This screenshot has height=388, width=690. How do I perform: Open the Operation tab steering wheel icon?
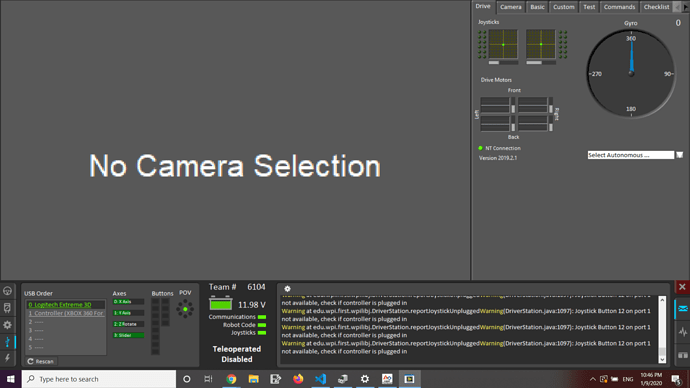(7, 291)
